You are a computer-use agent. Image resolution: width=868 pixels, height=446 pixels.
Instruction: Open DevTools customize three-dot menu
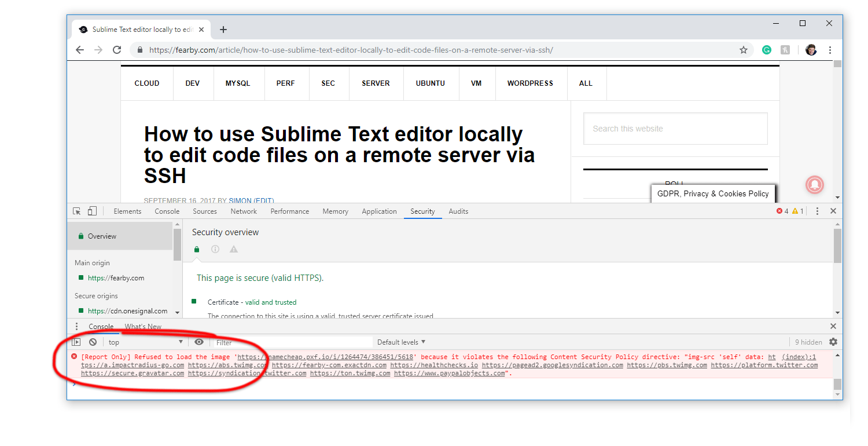pos(817,211)
